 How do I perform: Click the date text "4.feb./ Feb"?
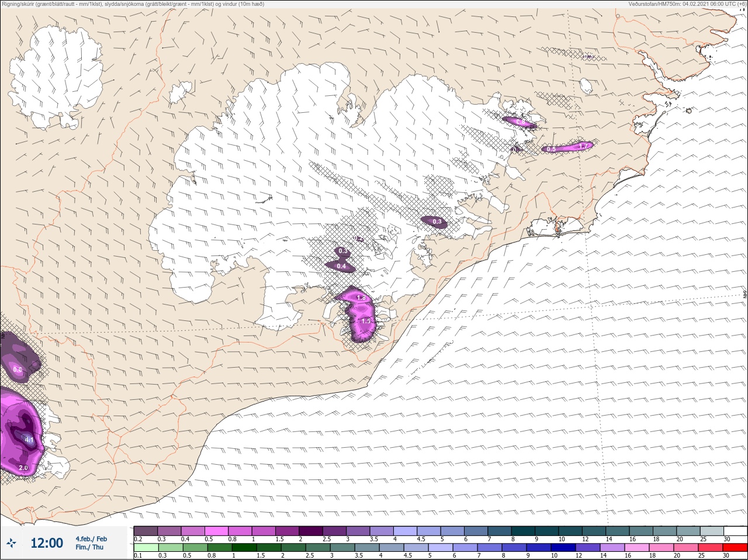pos(91,538)
